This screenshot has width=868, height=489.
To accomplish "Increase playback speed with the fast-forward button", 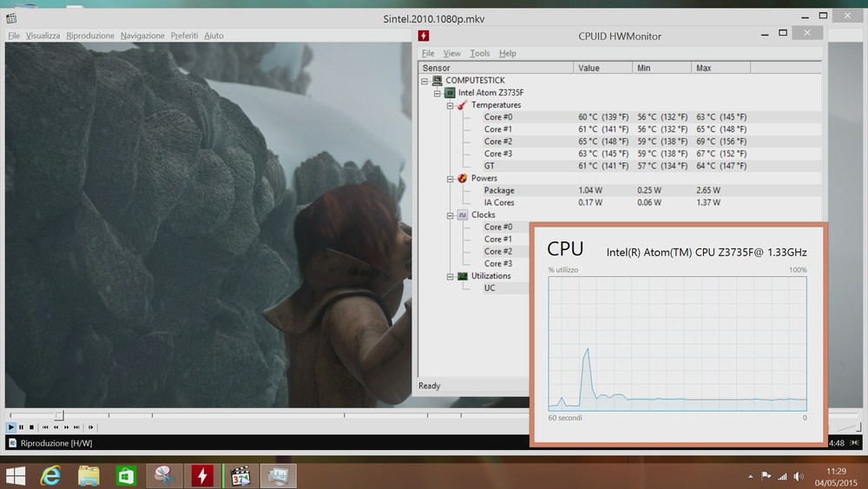I will point(67,427).
